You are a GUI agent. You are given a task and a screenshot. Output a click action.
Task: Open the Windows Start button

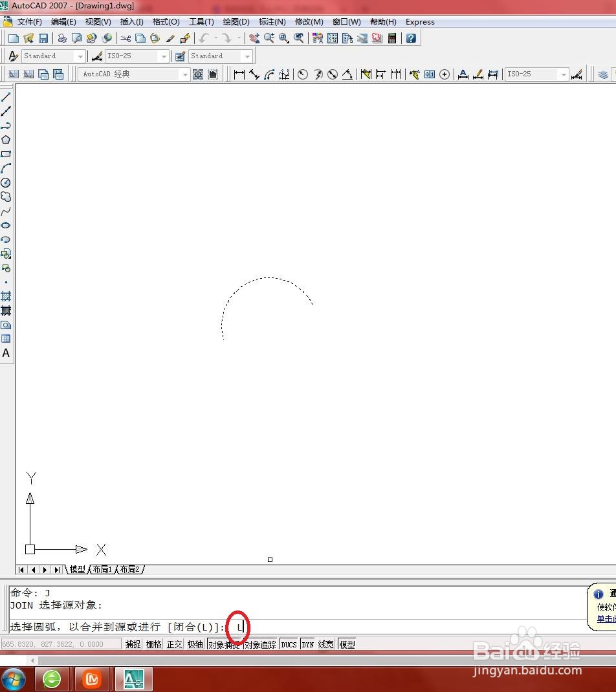13,679
